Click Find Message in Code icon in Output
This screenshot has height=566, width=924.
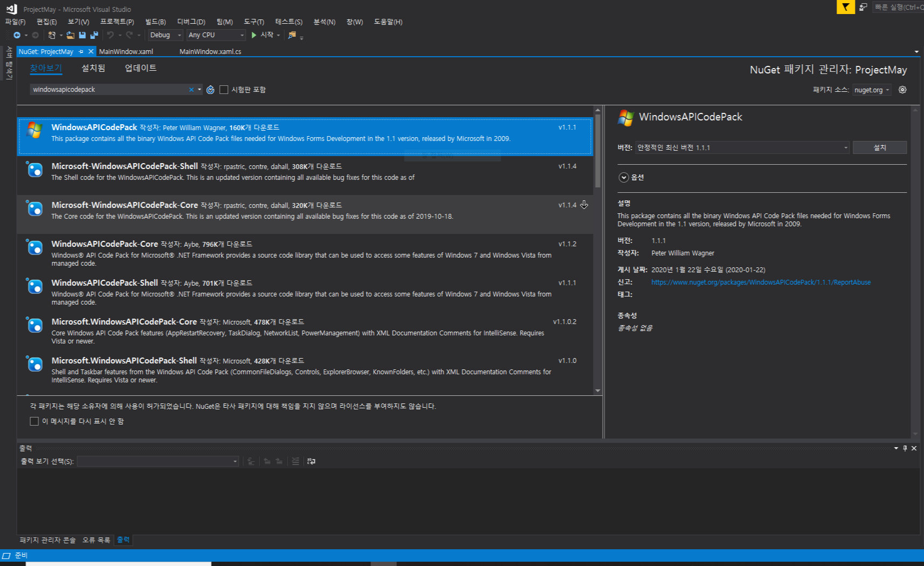251,461
